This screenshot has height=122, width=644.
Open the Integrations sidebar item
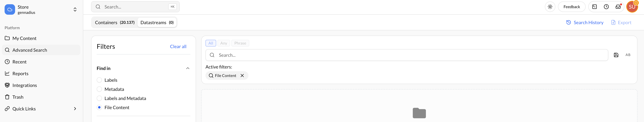point(25,85)
